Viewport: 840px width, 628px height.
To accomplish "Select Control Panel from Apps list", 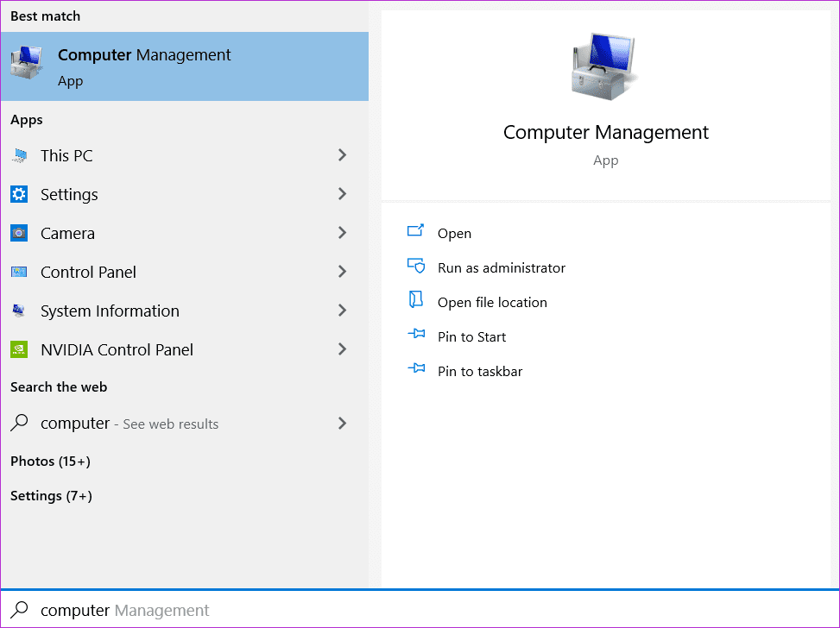I will tap(184, 272).
